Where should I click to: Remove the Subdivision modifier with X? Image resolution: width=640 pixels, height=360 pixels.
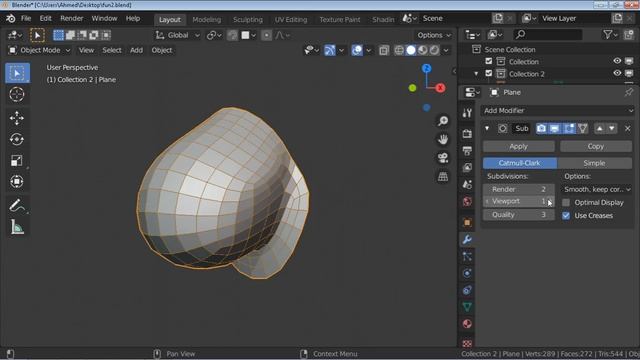pyautogui.click(x=628, y=129)
